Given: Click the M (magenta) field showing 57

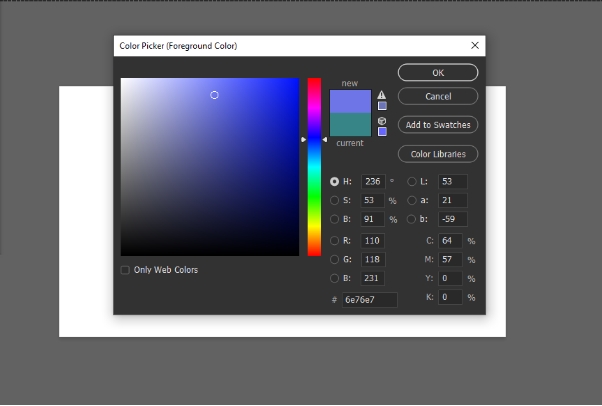Looking at the screenshot, I should pos(450,259).
